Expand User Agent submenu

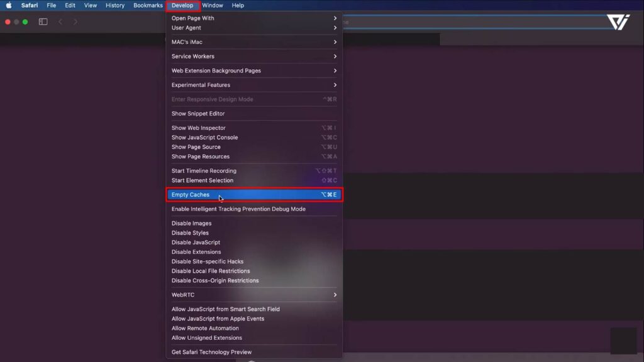coord(254,28)
